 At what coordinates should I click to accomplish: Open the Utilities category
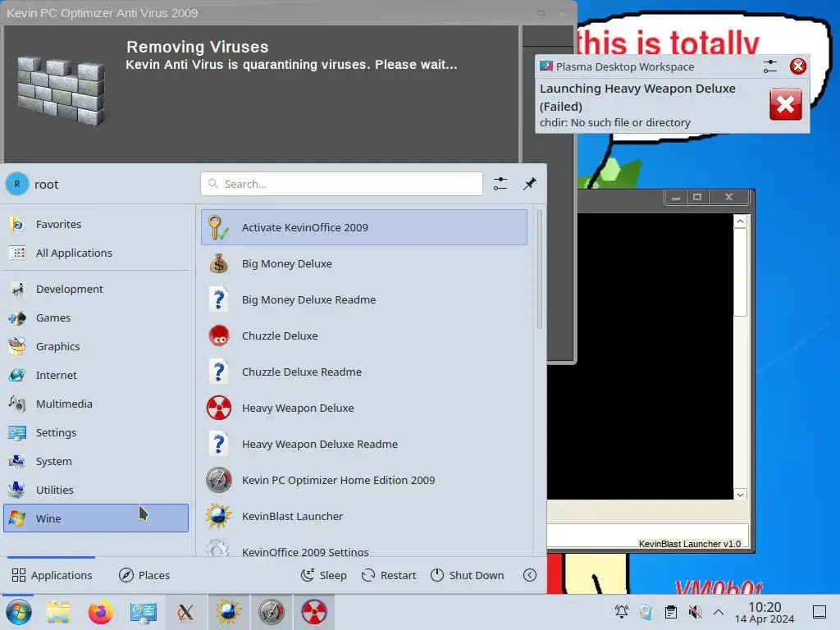pyautogui.click(x=96, y=490)
